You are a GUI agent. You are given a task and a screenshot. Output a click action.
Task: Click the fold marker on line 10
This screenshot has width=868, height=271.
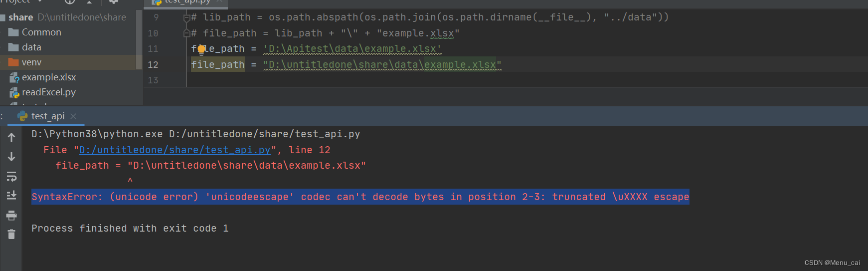tap(186, 33)
